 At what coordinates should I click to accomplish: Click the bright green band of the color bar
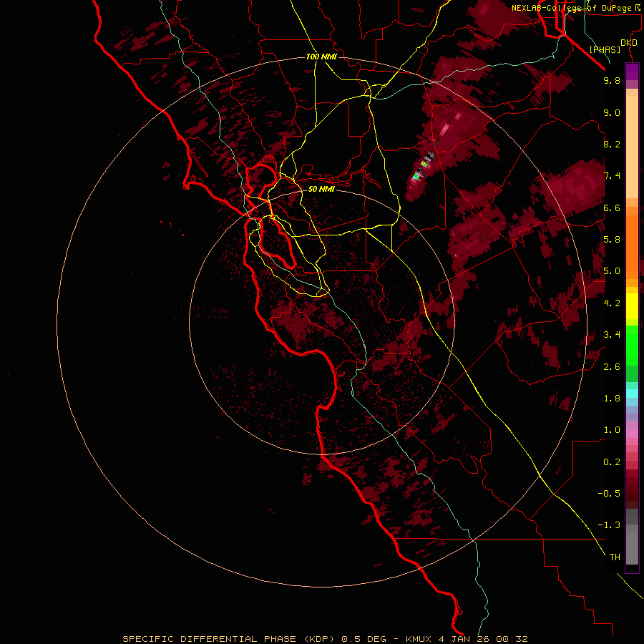click(632, 345)
